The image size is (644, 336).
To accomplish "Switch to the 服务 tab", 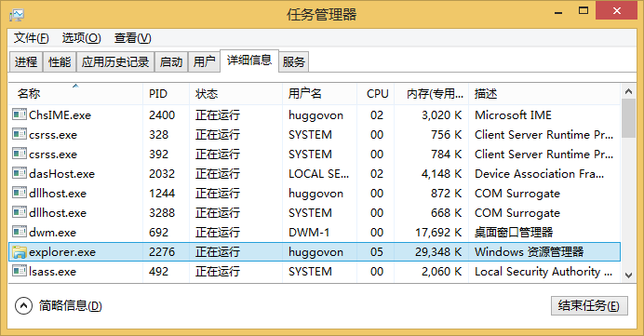I will (x=294, y=62).
